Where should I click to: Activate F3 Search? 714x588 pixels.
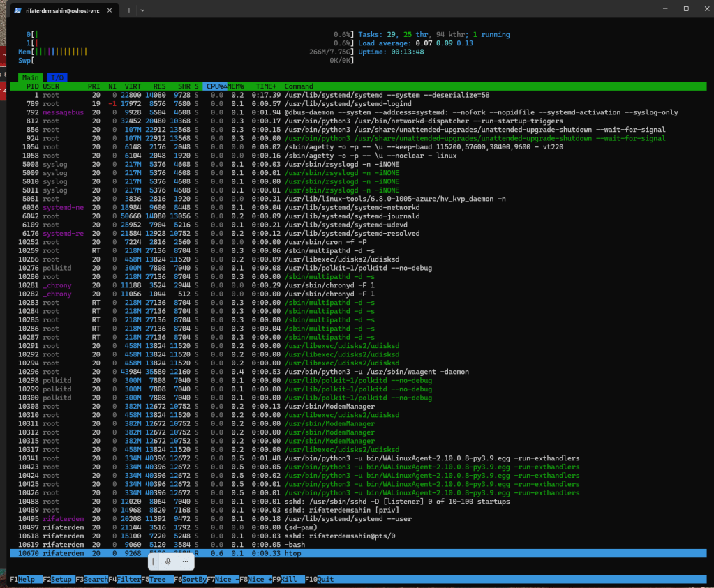pyautogui.click(x=92, y=580)
